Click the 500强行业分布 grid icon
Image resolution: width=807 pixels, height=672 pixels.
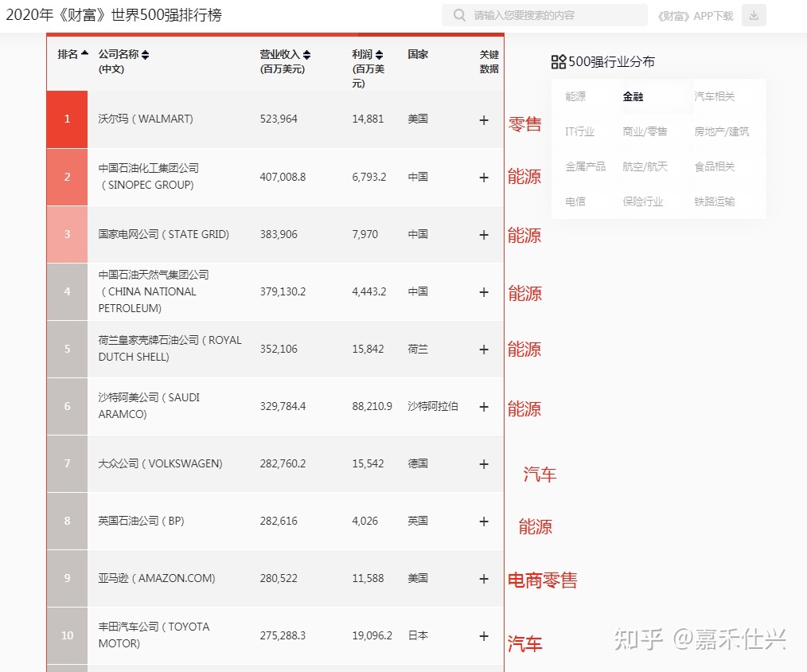tap(559, 62)
